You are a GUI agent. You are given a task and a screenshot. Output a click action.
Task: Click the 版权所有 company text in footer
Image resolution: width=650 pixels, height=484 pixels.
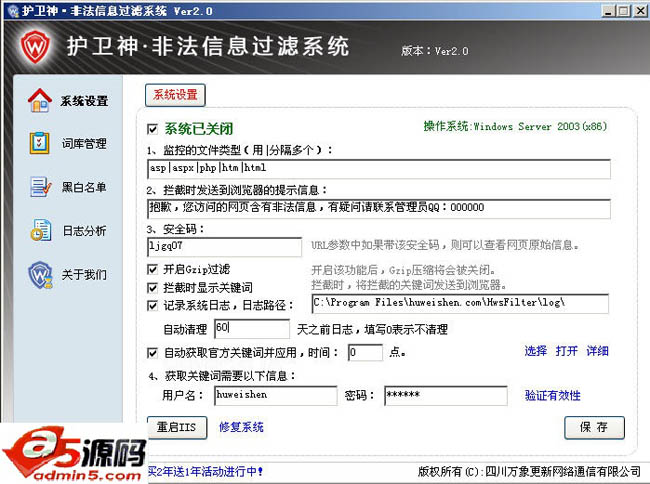pos(529,472)
